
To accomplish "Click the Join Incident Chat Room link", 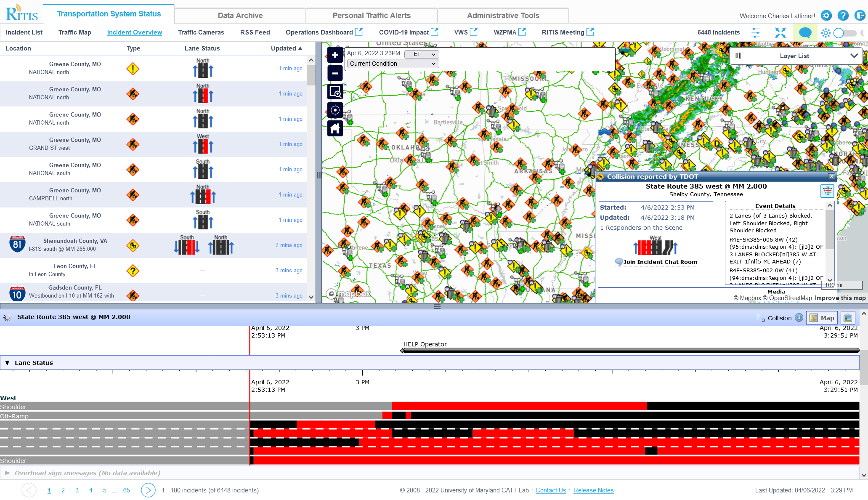I will (656, 262).
